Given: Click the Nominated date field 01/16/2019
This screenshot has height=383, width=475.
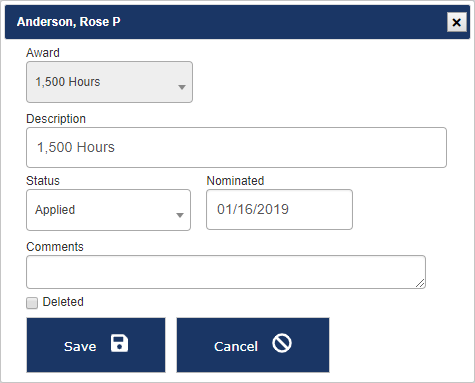Looking at the screenshot, I should point(279,209).
